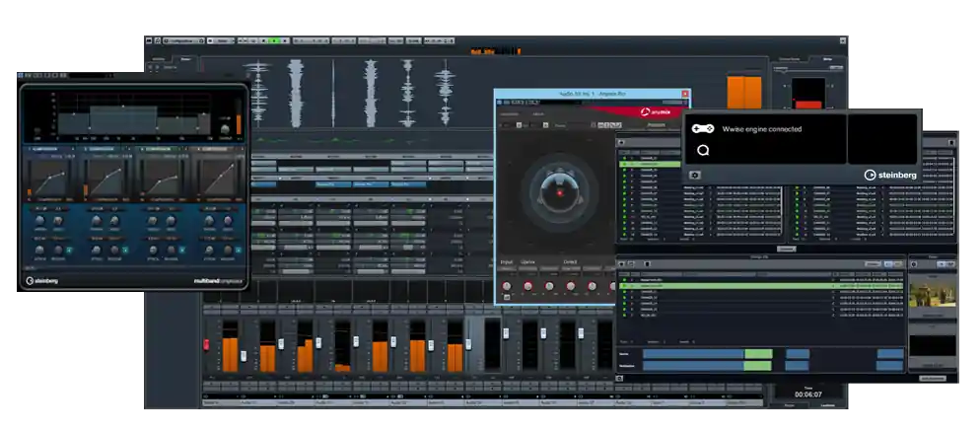Open settings gear in Game Audio Connect panel
This screenshot has width=980, height=432.
[x=694, y=175]
